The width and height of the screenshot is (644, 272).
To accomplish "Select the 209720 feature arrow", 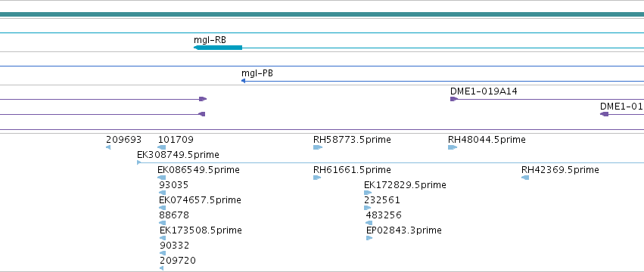I will pos(162,268).
